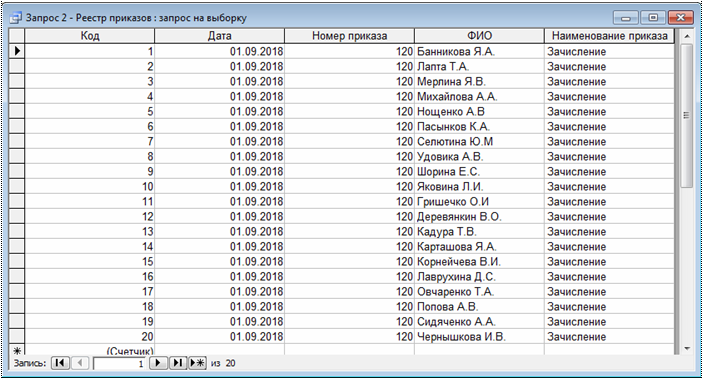Click Номер приказа cell in Удовика А.В. row
The width and height of the screenshot is (702, 379).
(x=349, y=156)
